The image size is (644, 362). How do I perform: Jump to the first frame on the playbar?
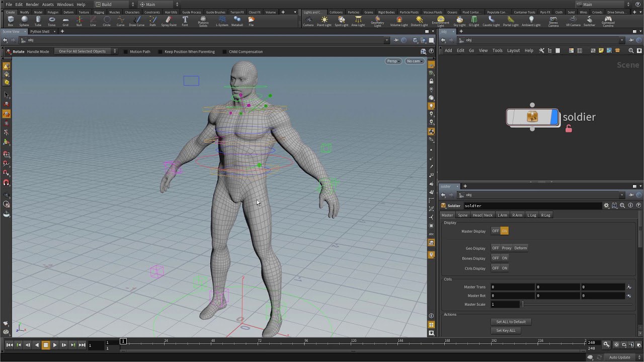click(10, 345)
